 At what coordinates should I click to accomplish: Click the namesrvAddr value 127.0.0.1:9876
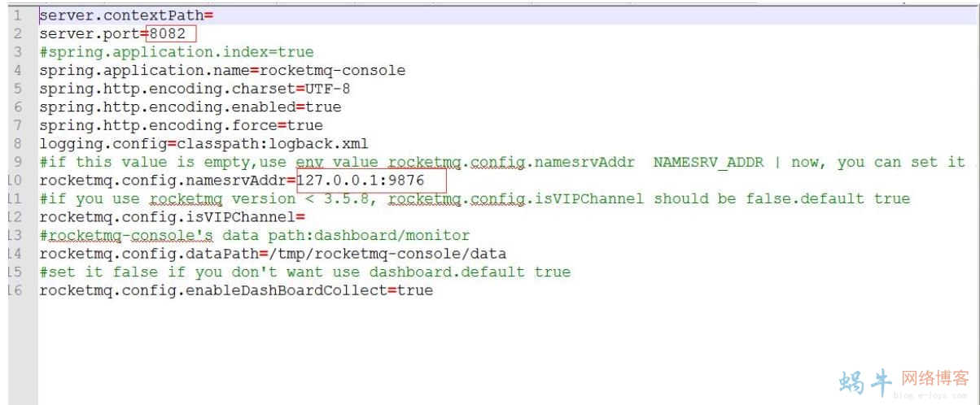point(361,181)
